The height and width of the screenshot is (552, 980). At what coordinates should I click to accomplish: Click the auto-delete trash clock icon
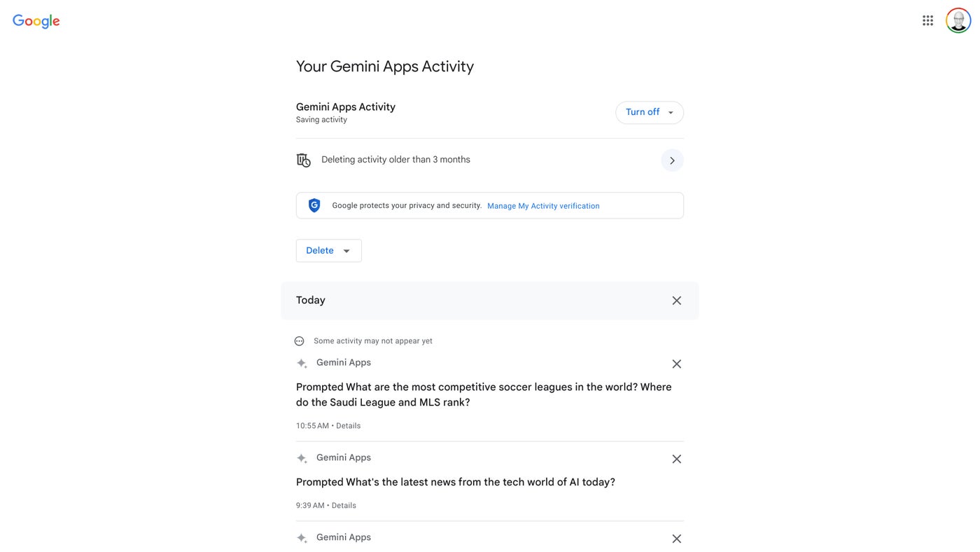click(303, 160)
